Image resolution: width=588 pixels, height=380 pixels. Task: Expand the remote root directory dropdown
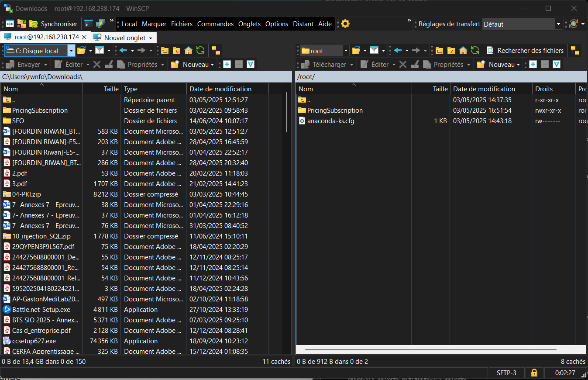(346, 51)
